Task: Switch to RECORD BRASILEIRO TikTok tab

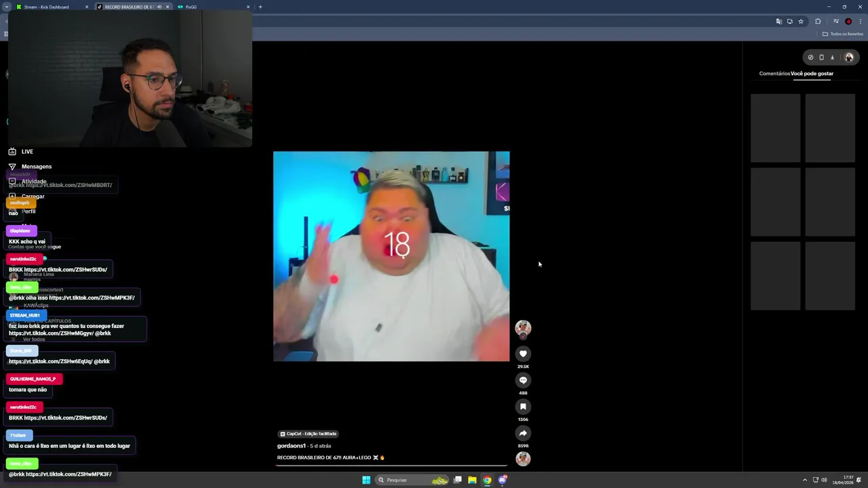Action: (x=129, y=7)
